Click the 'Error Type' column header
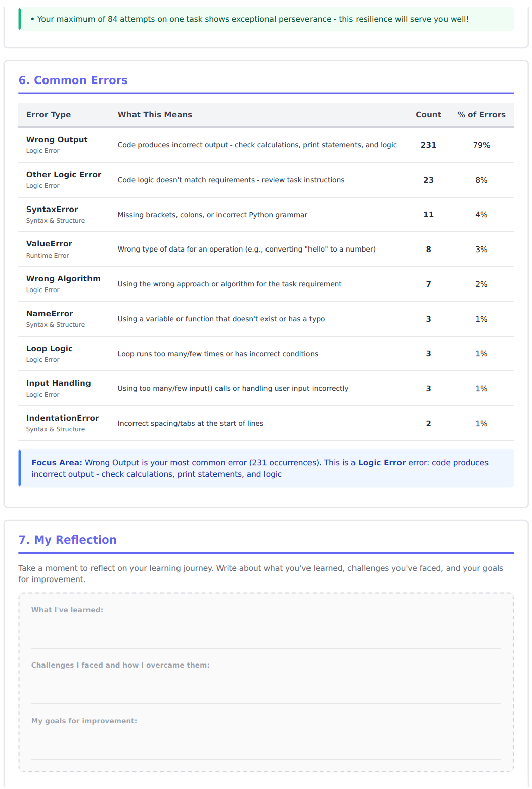The width and height of the screenshot is (532, 789). [x=49, y=115]
